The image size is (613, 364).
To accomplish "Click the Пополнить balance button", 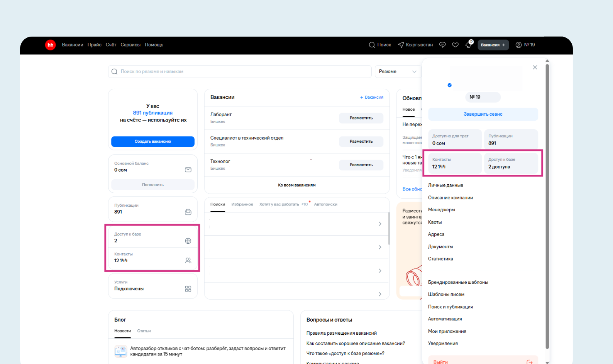I will (153, 185).
